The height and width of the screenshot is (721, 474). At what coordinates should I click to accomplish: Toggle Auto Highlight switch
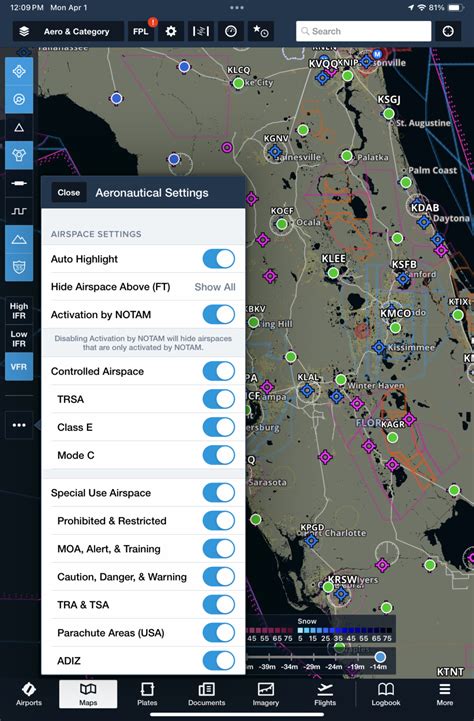[219, 259]
